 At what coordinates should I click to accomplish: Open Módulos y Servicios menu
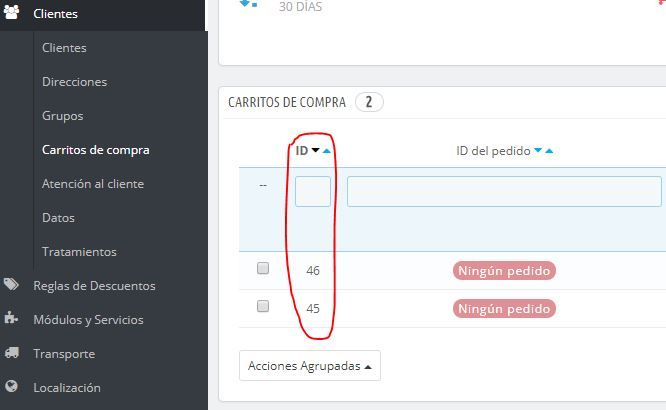pos(88,320)
